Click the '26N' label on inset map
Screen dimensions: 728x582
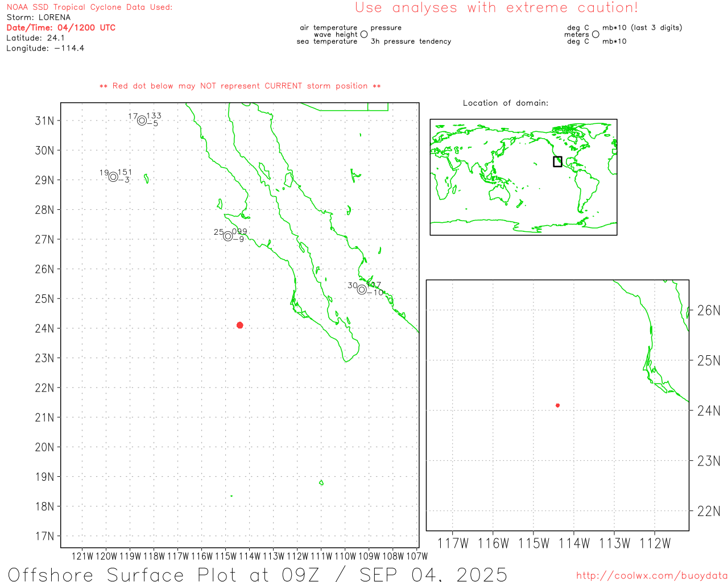click(x=709, y=310)
